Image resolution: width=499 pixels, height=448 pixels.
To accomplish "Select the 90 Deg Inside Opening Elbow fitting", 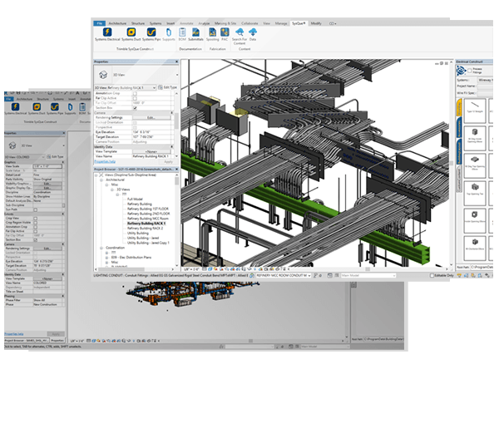I will 475,138.
